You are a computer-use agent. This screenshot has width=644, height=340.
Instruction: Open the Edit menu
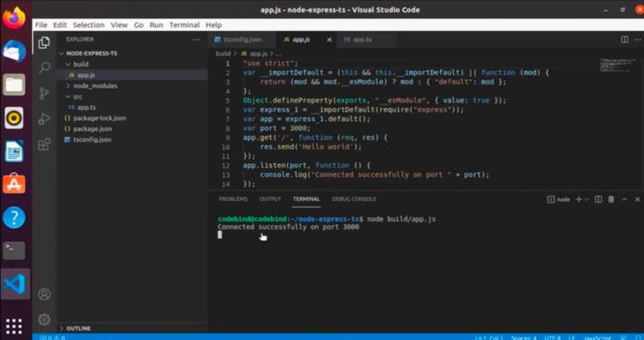point(60,25)
